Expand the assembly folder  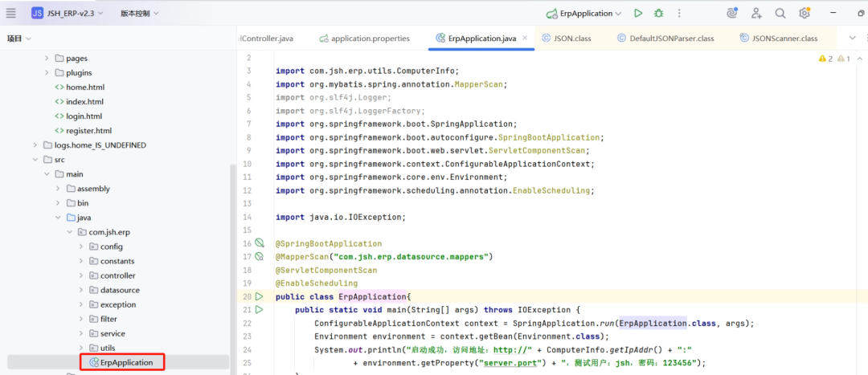tap(58, 189)
